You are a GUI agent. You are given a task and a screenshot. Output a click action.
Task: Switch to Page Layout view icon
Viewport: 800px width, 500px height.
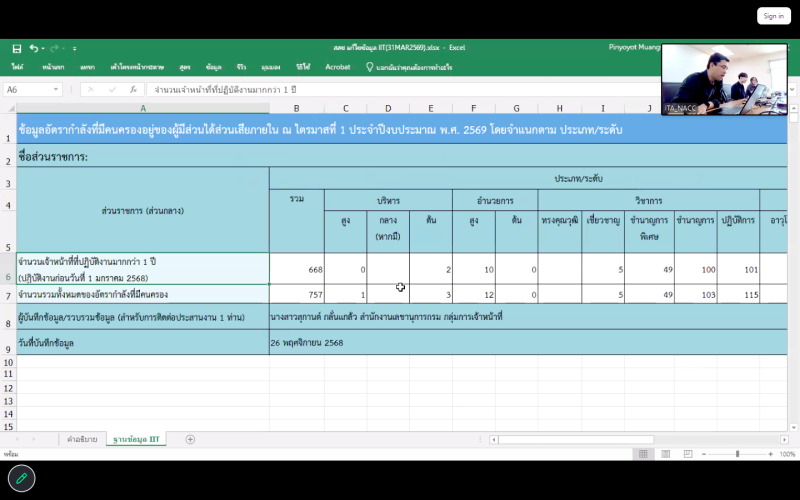[663, 454]
